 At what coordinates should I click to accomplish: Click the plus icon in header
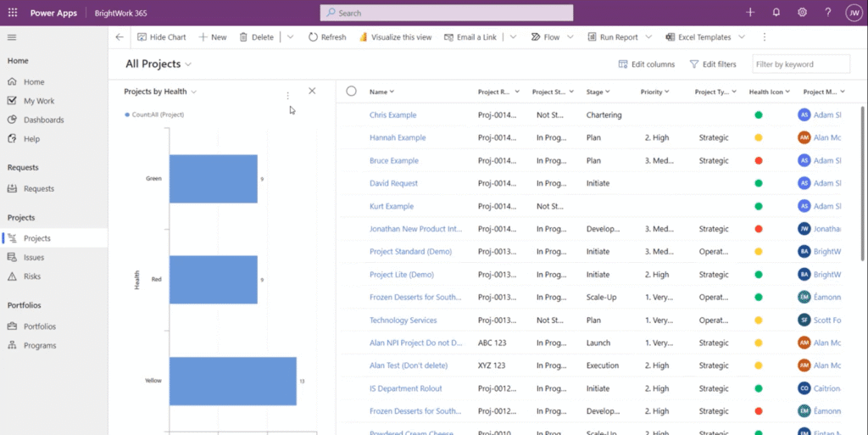tap(750, 13)
